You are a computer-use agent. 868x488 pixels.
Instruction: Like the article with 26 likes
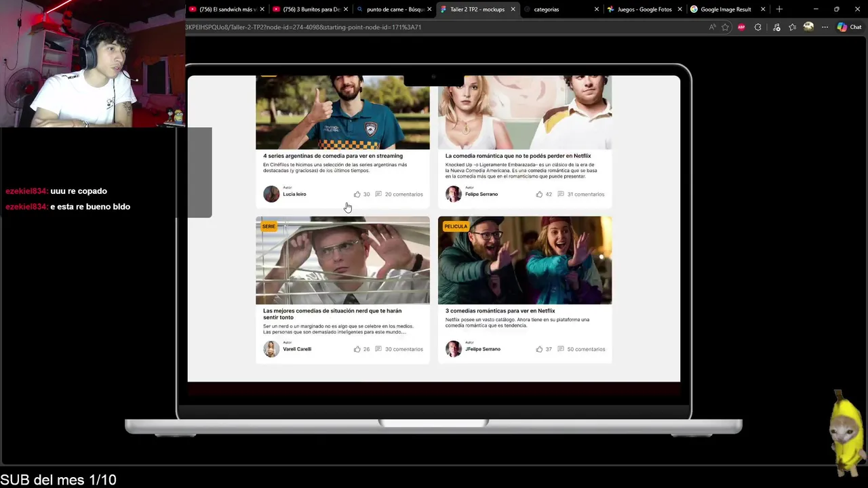(357, 349)
